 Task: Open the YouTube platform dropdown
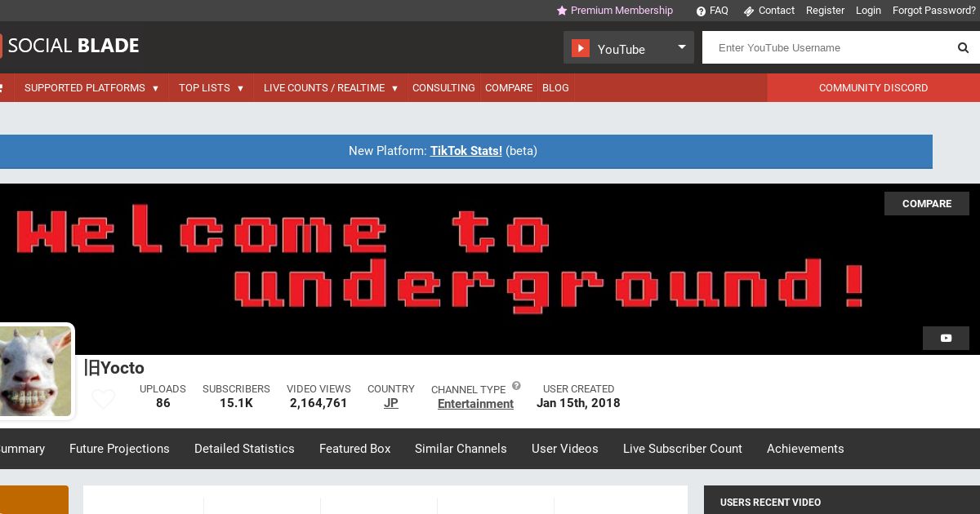click(629, 48)
